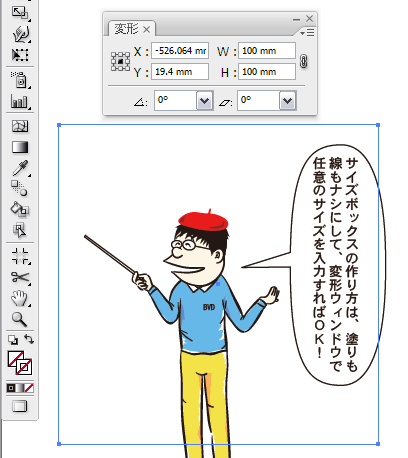Select the Gradient tool
The height and width of the screenshot is (458, 408).
pyautogui.click(x=20, y=147)
